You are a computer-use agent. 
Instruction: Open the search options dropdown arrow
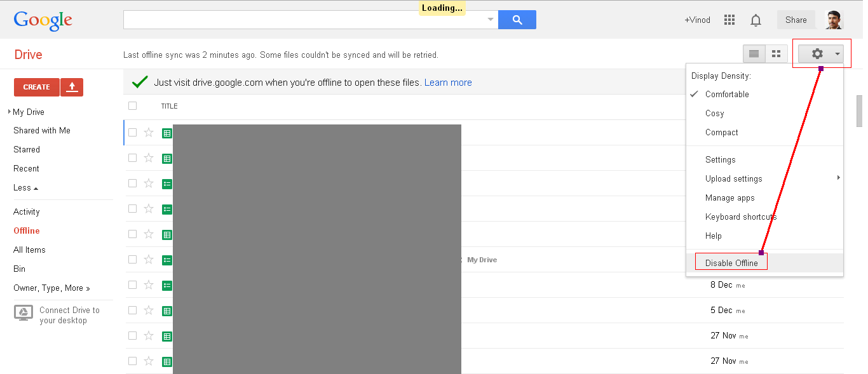click(489, 20)
